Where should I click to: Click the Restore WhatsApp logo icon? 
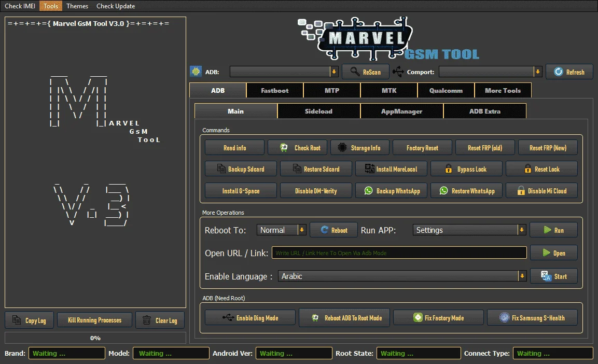coord(443,190)
